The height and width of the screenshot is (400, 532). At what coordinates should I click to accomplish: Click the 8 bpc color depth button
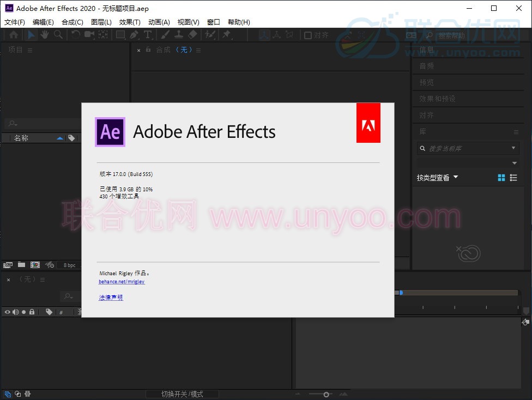coord(70,265)
